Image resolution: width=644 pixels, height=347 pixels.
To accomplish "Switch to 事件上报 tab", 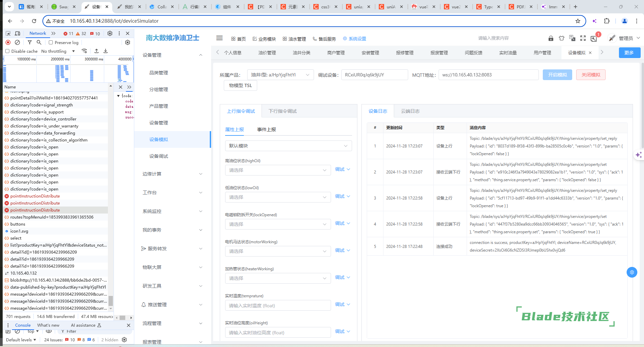I will pos(267,129).
